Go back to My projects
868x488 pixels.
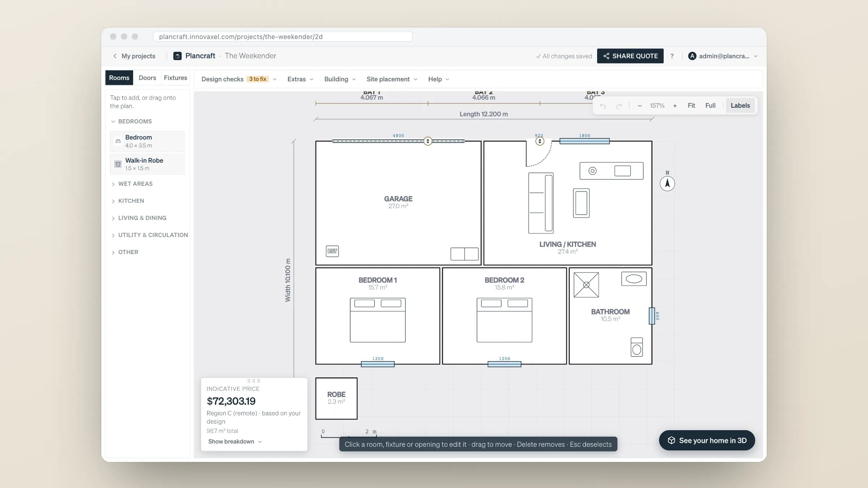134,56
